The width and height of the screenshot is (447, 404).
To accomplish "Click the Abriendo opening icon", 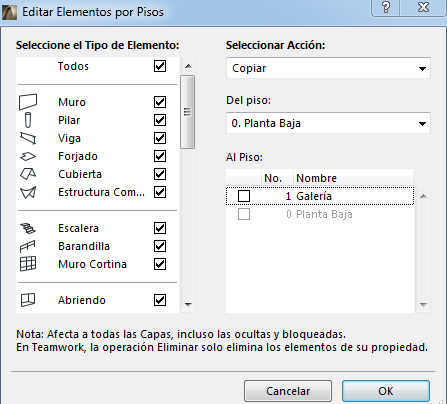I will pos(28,300).
